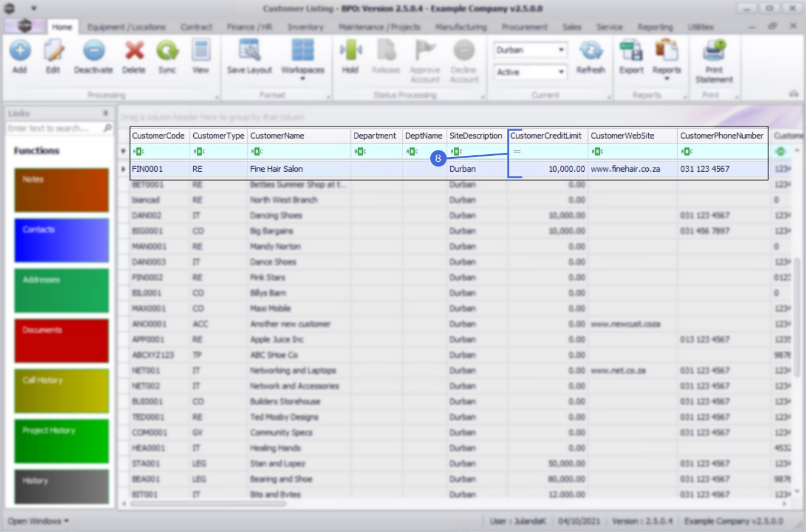
Task: Expand the Processing group launcher
Action: click(217, 96)
